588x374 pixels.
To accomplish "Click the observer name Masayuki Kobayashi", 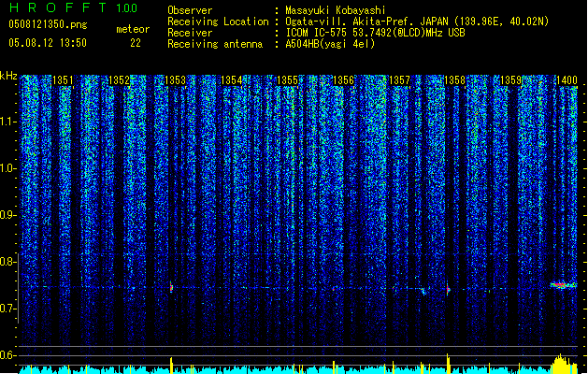I will pyautogui.click(x=336, y=10).
